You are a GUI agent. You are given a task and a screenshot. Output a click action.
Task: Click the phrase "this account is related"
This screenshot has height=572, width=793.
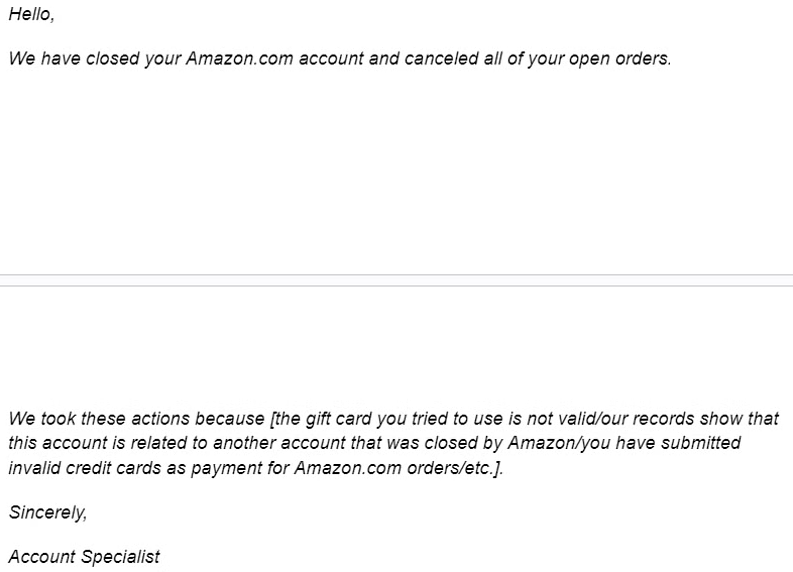[x=98, y=443]
